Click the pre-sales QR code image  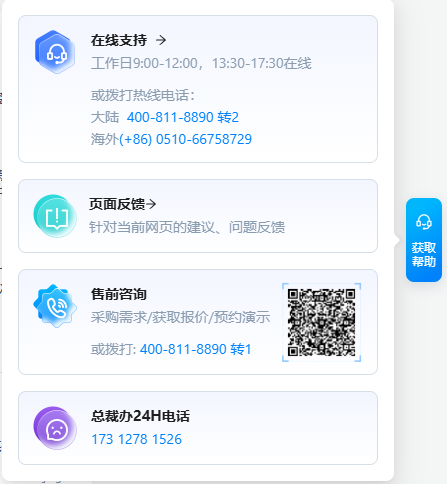322,322
